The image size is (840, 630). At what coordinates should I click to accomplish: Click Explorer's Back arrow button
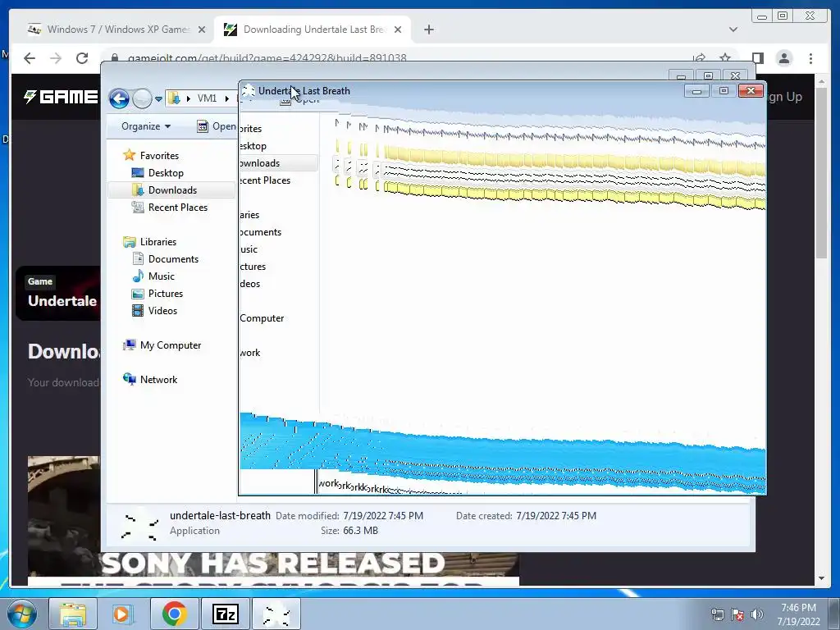tap(119, 98)
